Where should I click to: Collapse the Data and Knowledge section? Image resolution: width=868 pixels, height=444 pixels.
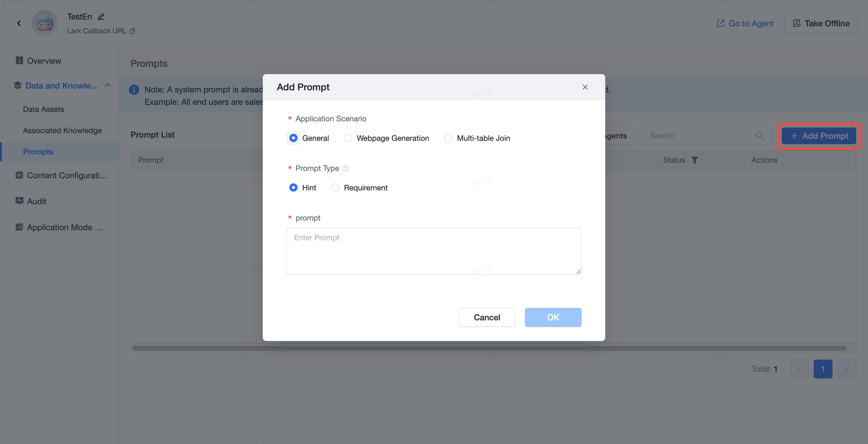107,86
